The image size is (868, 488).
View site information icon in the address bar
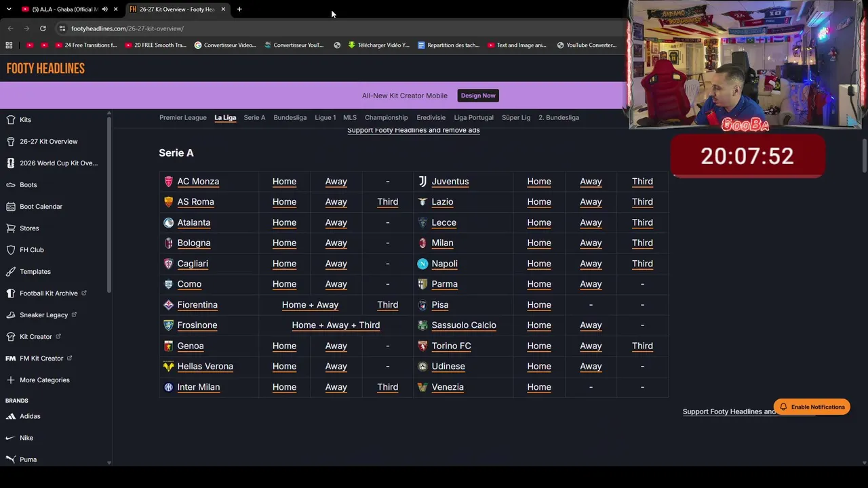coord(62,28)
